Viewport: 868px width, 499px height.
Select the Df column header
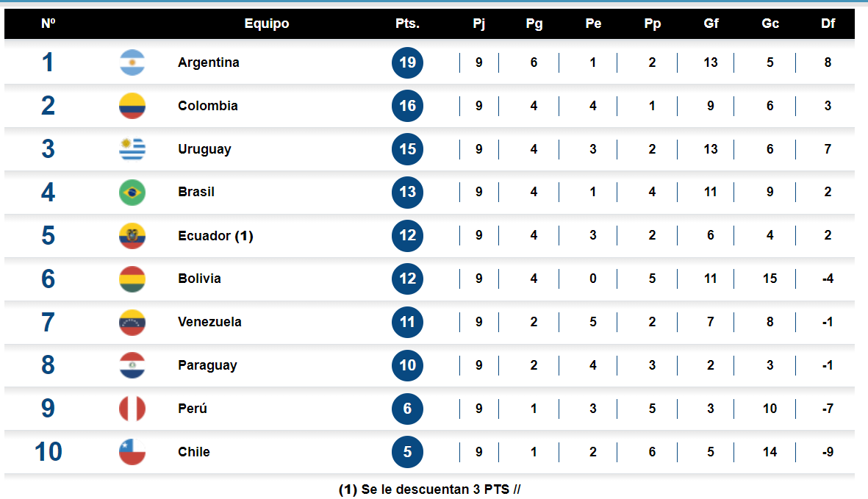(x=828, y=24)
